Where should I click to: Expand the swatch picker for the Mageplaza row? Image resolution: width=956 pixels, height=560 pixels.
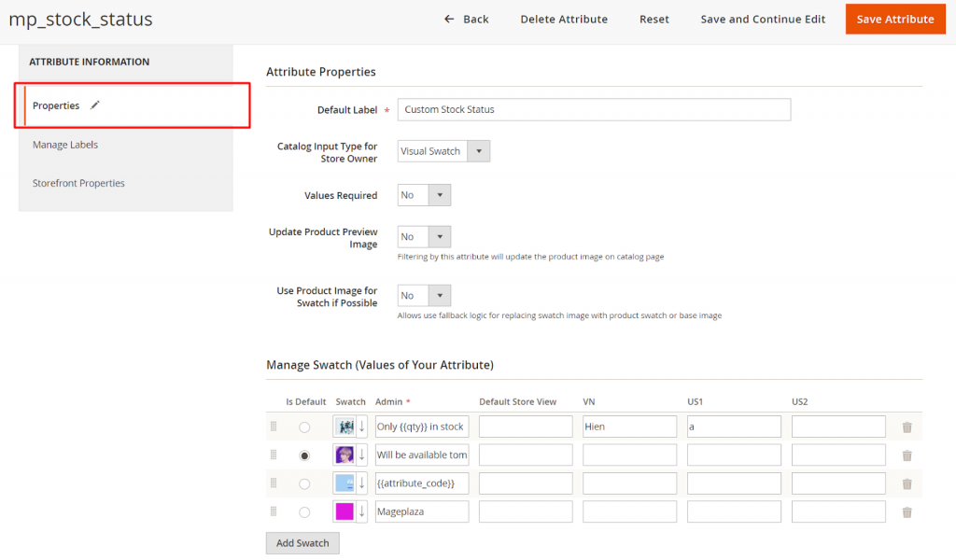[362, 511]
